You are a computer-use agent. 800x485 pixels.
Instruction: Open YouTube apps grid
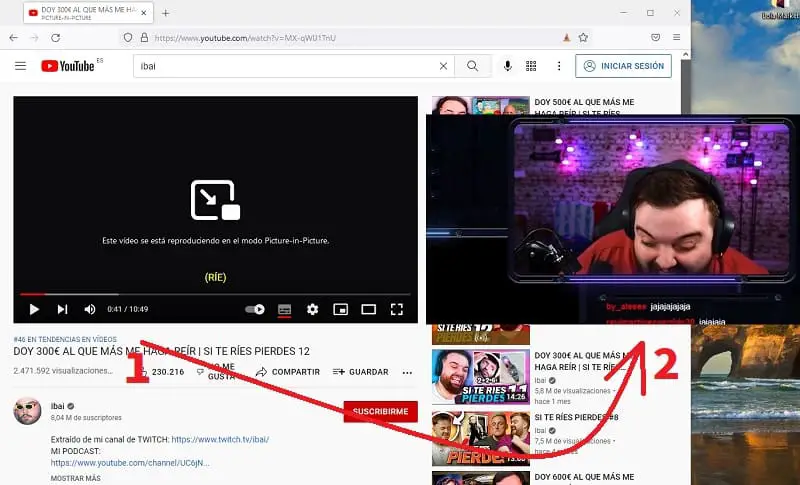pos(531,66)
